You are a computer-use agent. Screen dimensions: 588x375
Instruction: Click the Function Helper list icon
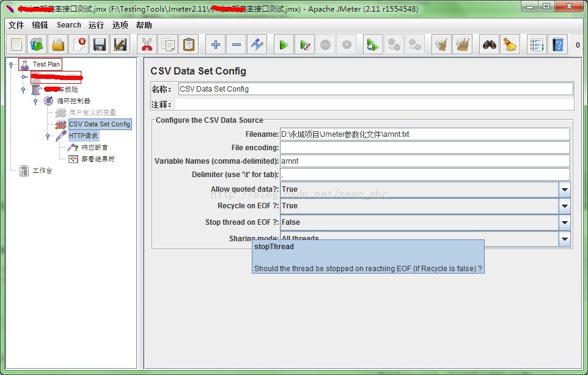click(537, 45)
